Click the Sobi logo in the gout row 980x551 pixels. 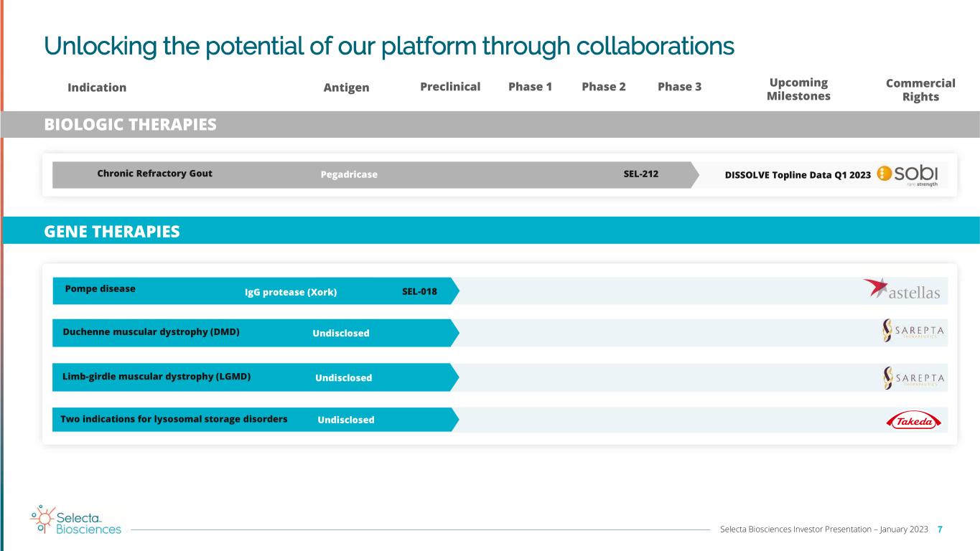(x=907, y=174)
